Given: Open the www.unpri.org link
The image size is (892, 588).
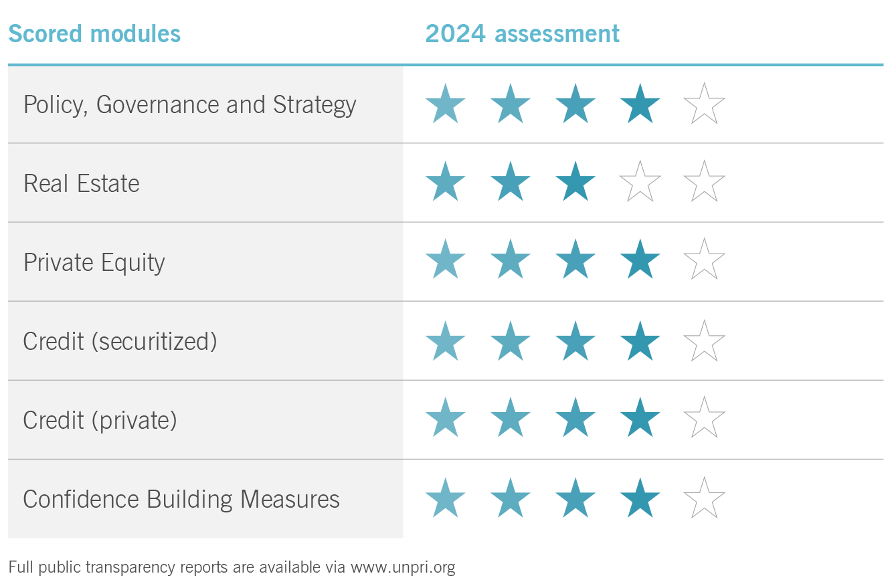Looking at the screenshot, I should pyautogui.click(x=403, y=568).
